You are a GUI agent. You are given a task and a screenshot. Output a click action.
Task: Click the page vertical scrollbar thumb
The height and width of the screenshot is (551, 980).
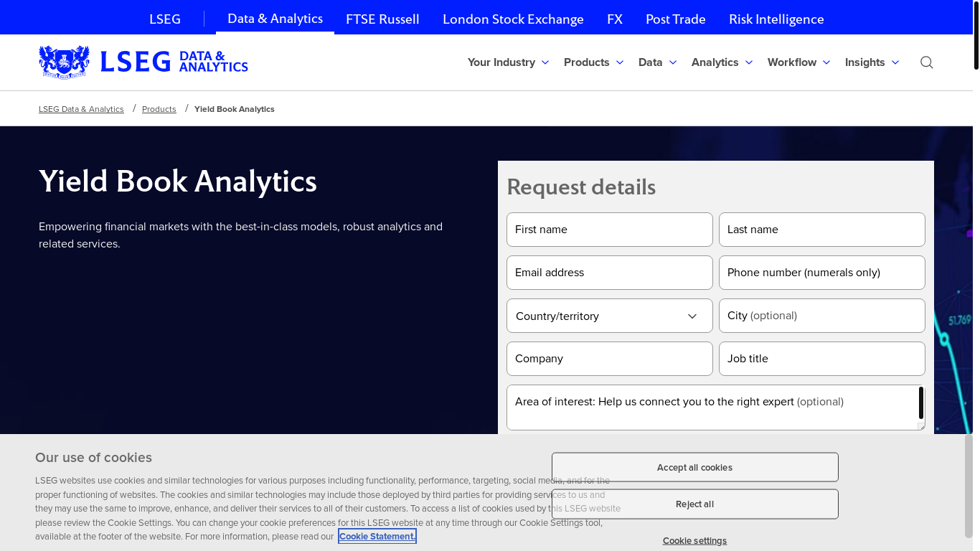[x=976, y=37]
